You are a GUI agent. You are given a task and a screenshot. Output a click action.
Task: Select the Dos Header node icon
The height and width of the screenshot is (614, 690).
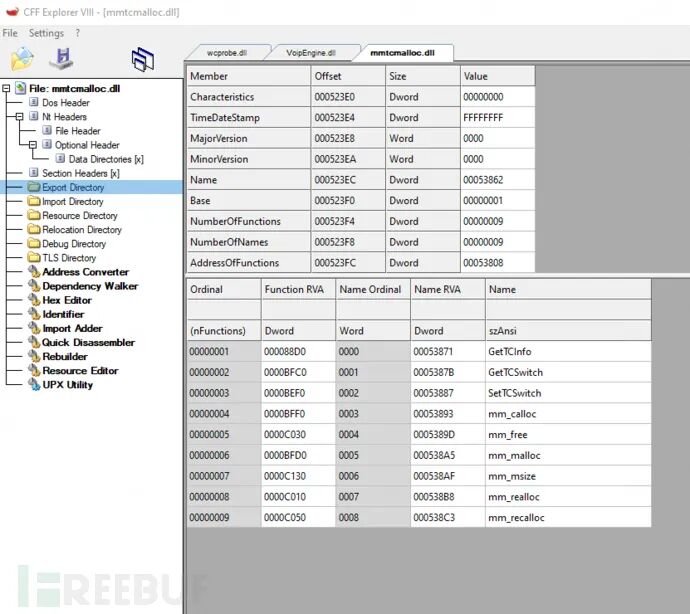click(x=33, y=102)
